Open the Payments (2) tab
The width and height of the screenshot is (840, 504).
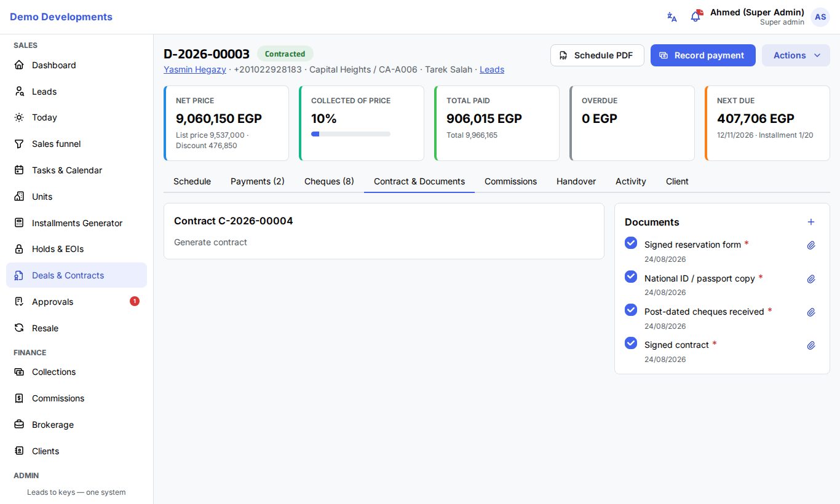tap(258, 181)
